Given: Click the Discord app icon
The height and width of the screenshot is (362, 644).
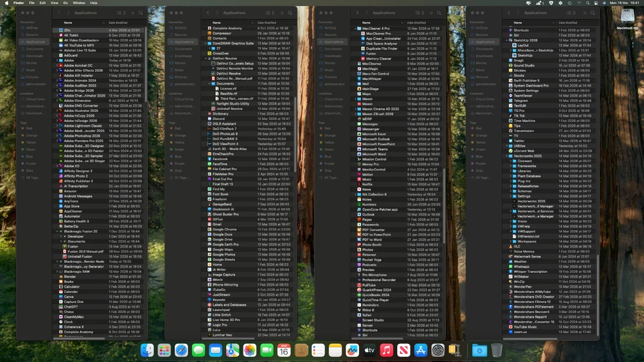Looking at the screenshot, I should tap(209, 119).
